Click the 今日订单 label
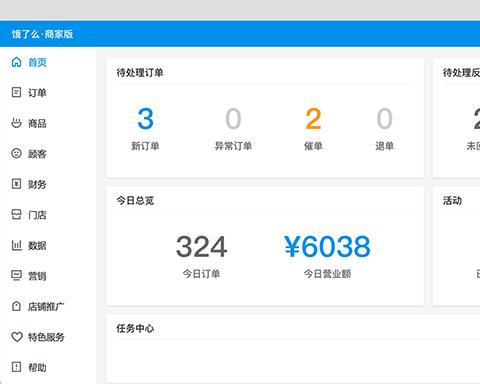Image resolution: width=480 pixels, height=384 pixels. (x=201, y=274)
